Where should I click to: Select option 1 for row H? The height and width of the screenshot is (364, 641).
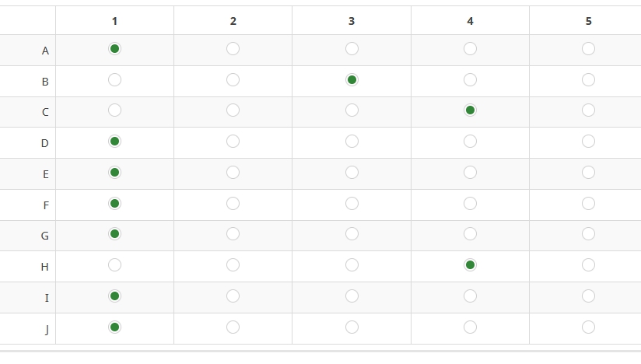[114, 264]
